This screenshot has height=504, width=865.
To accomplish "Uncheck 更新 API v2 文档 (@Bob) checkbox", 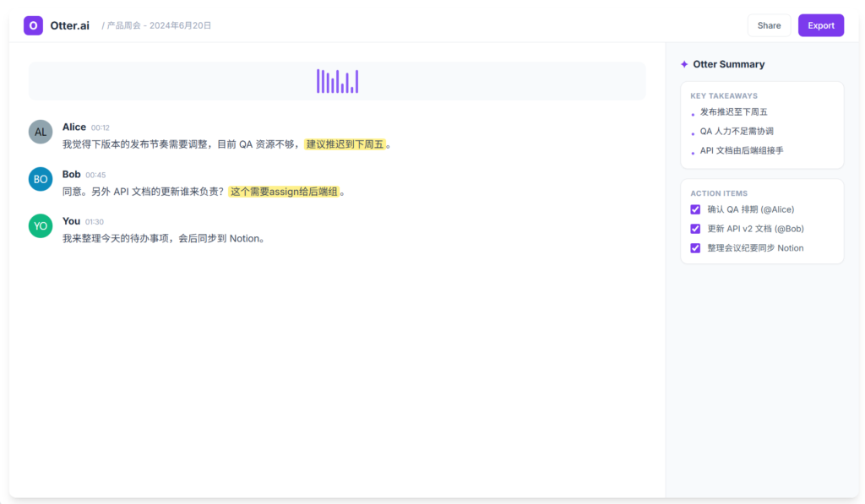I will [x=695, y=229].
